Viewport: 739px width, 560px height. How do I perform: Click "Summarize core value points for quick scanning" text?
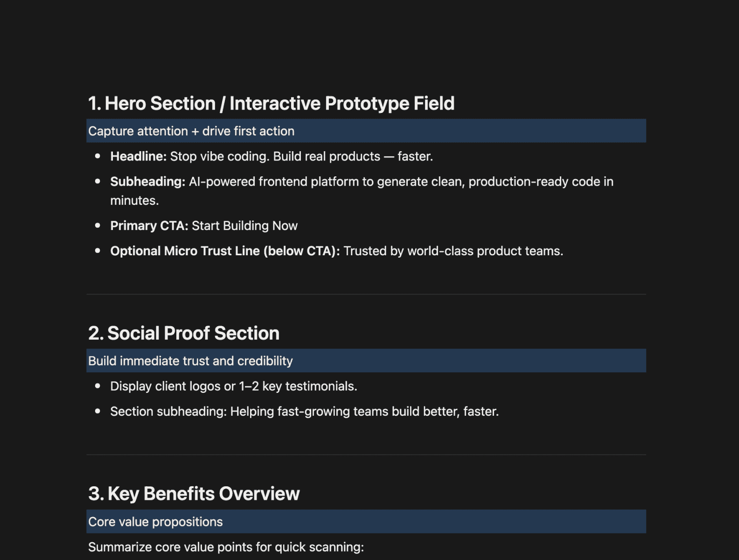click(x=226, y=547)
